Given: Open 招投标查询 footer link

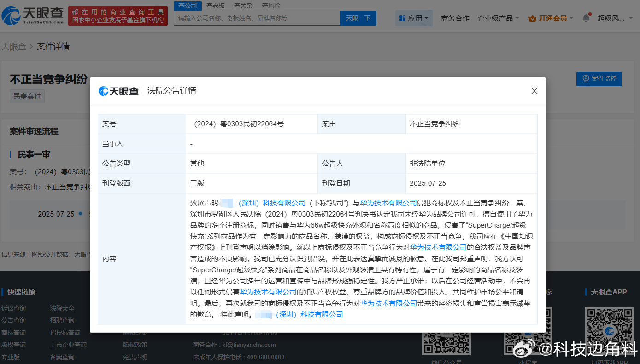Looking at the screenshot, I should pyautogui.click(x=65, y=333).
